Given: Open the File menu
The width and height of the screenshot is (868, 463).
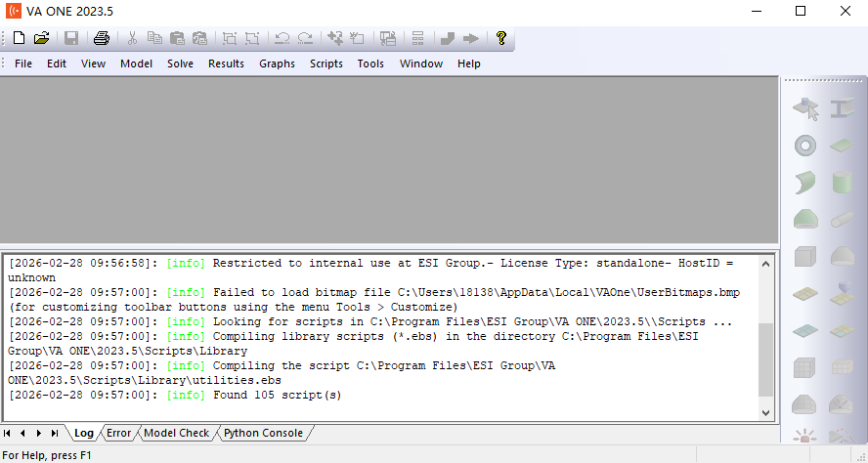Looking at the screenshot, I should (23, 63).
